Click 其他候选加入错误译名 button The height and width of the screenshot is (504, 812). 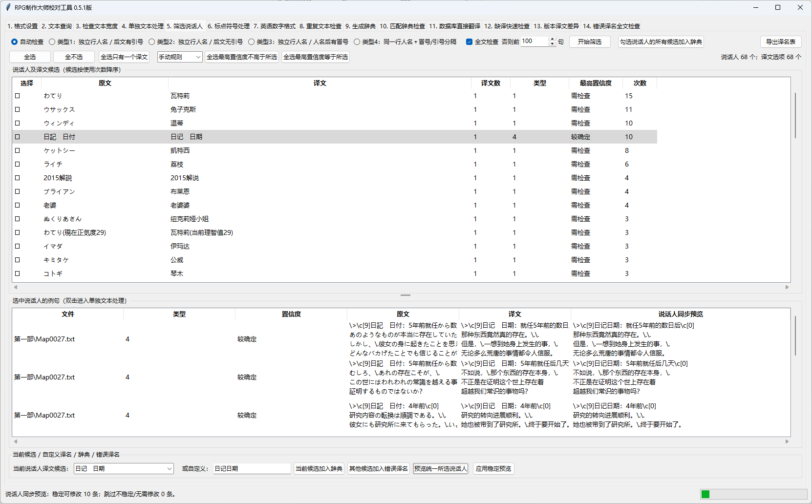click(379, 469)
